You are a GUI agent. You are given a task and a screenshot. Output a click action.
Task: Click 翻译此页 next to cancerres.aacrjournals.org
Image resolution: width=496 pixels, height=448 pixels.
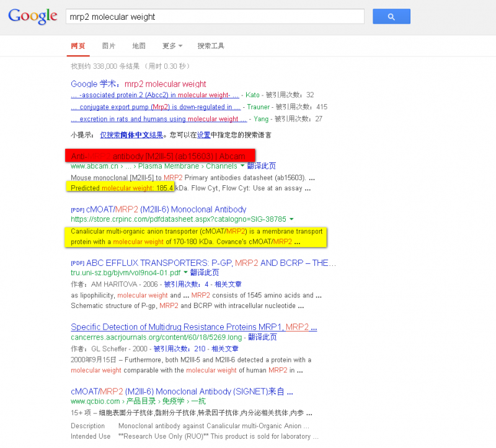click(262, 337)
